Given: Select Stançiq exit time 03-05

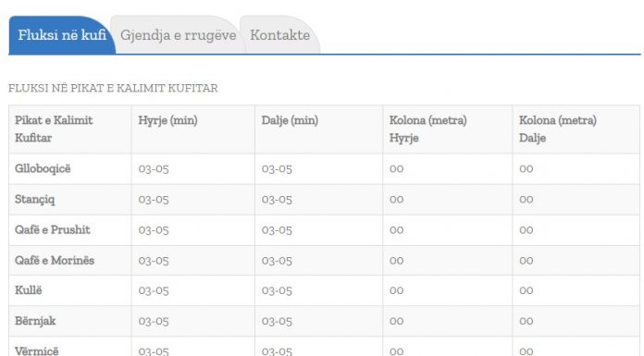Looking at the screenshot, I should (277, 200).
